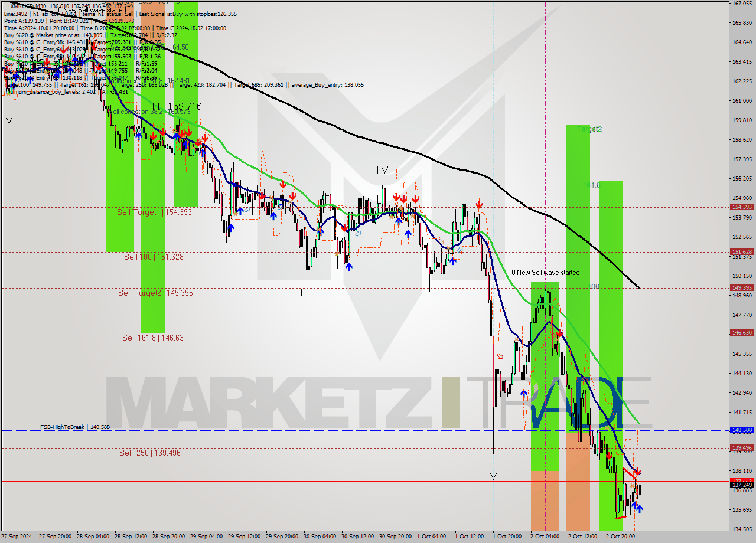Click the 141.715 price axis value
The image size is (756, 543).
click(x=742, y=413)
